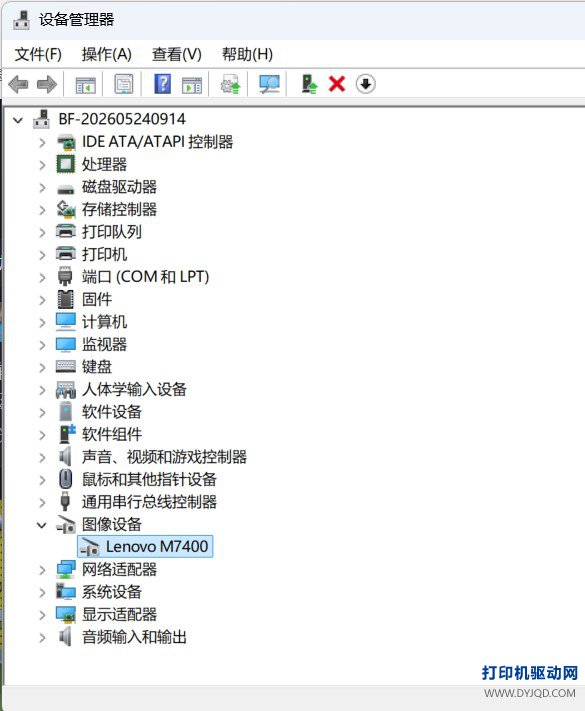Click the black down-arrow disable device icon

coord(366,84)
